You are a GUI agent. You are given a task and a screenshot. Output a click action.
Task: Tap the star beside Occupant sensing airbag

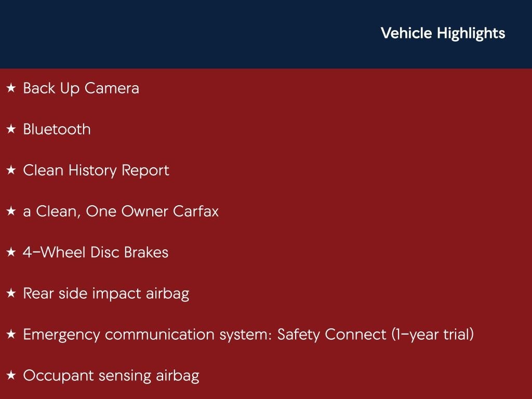coord(11,376)
